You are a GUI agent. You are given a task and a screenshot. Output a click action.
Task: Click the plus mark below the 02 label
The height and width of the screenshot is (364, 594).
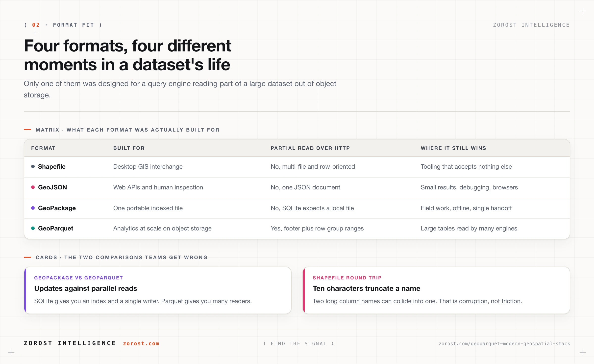click(35, 33)
